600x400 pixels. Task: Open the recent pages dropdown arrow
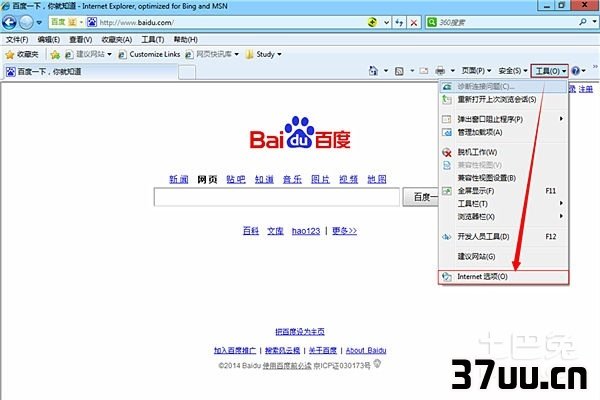39,23
